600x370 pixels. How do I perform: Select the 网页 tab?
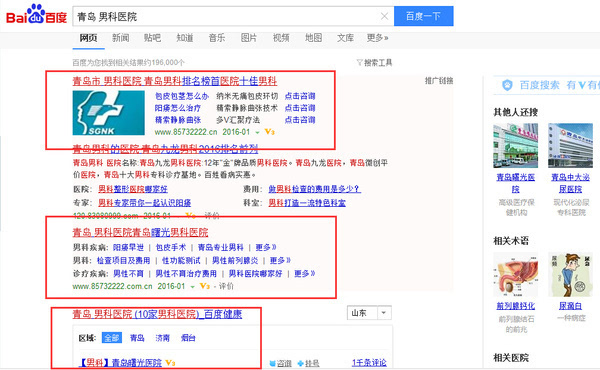(x=88, y=38)
